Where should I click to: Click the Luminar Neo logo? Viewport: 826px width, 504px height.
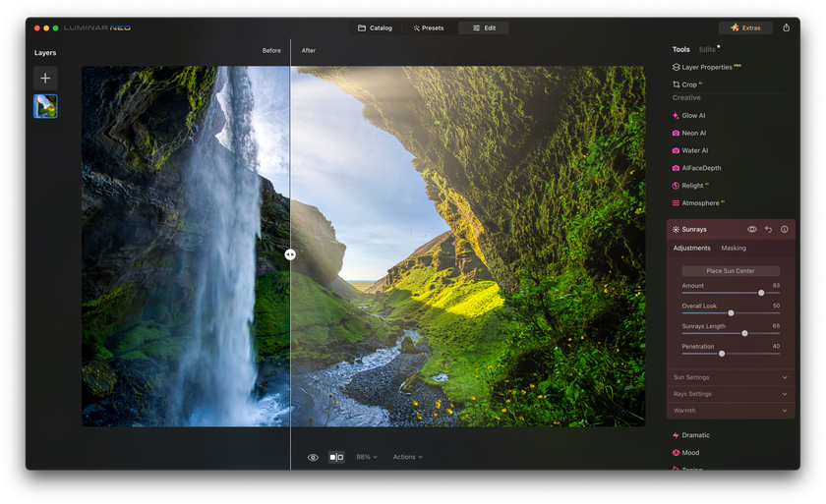(x=97, y=28)
